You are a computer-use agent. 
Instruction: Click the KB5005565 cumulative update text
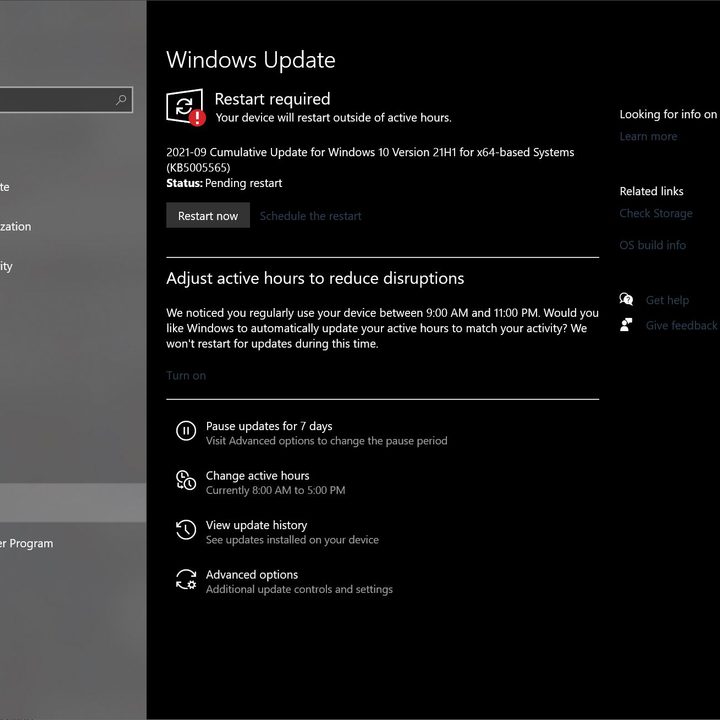(x=370, y=159)
